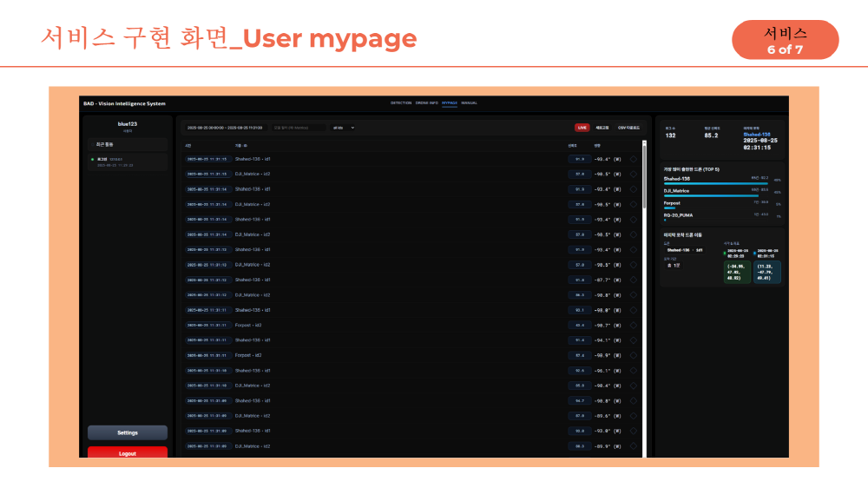This screenshot has height=488, width=868.
Task: Click the diamond icon on the 11:31:10 Shahed-136 row
Action: (x=634, y=371)
